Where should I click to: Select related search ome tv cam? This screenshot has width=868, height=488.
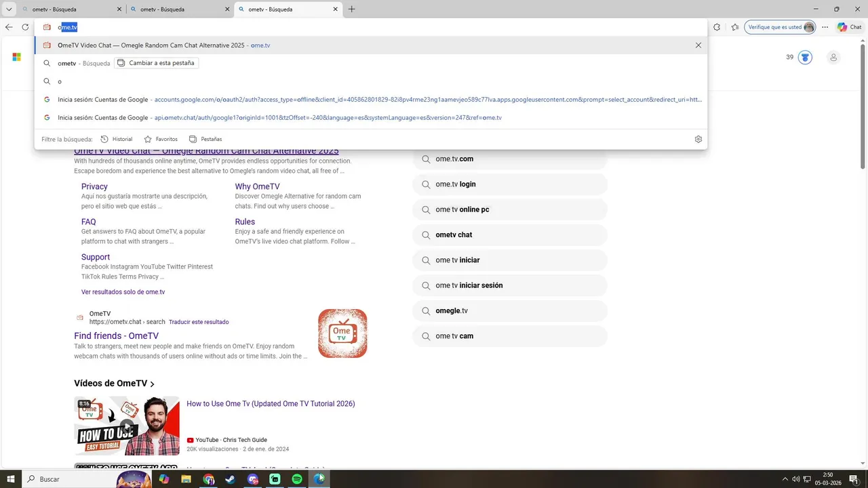(510, 336)
